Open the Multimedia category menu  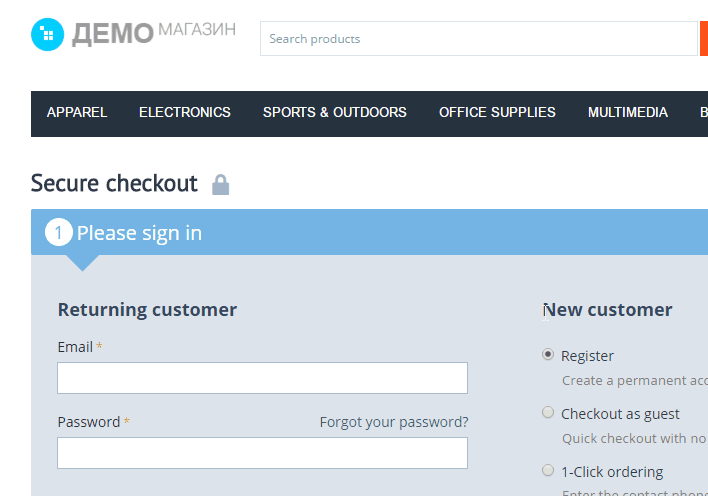[x=628, y=112]
